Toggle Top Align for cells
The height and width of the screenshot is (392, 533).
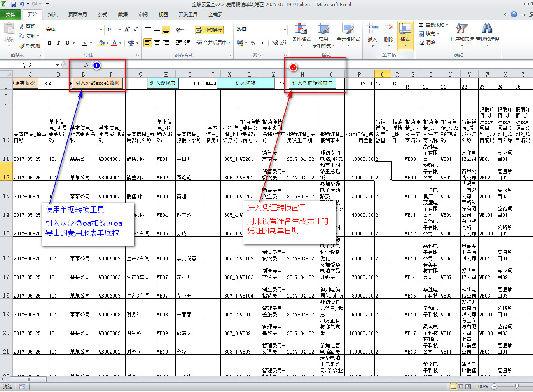[x=148, y=30]
